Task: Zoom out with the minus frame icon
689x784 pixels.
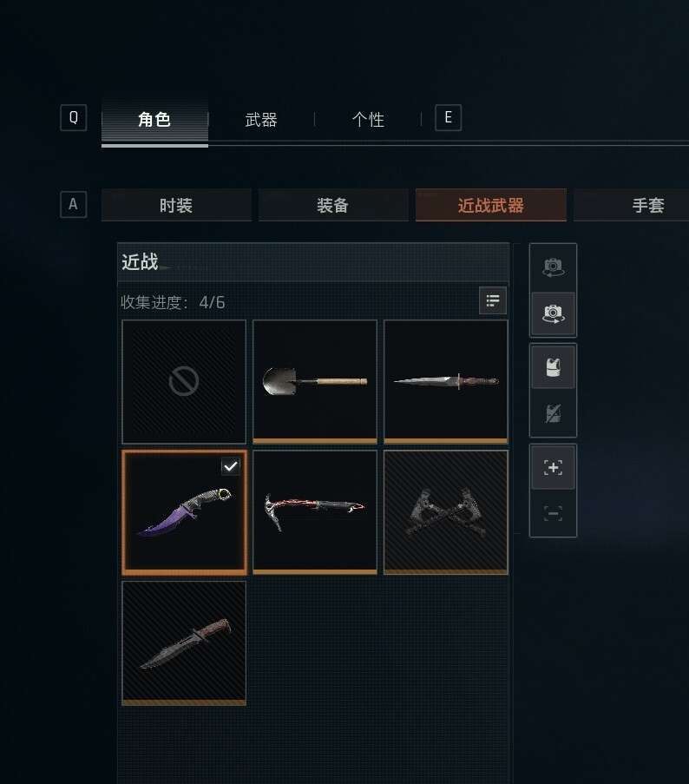Action: tap(553, 513)
